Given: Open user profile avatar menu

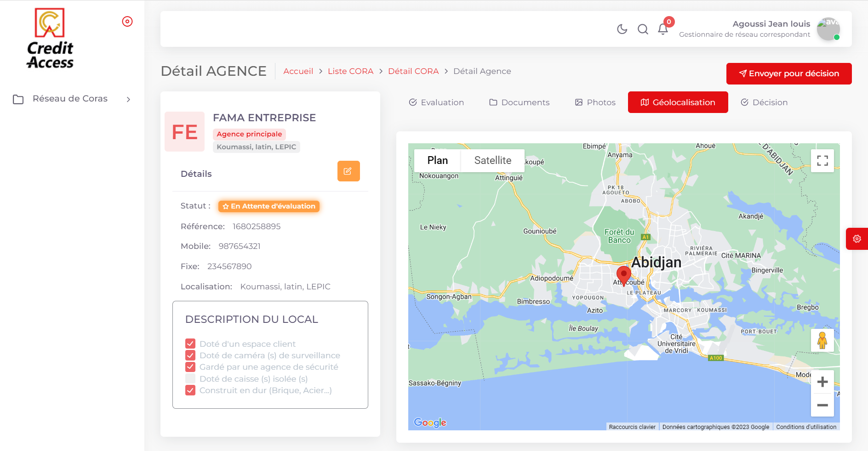Looking at the screenshot, I should [x=828, y=29].
